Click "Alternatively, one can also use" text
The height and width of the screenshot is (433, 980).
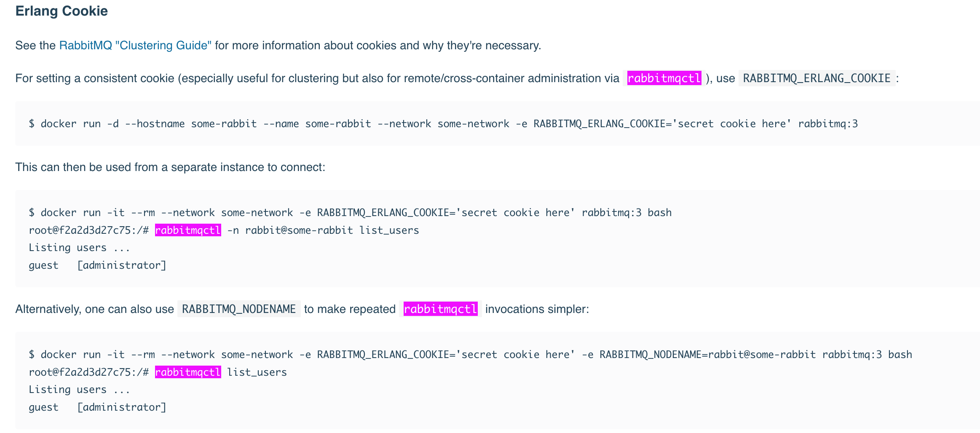point(94,309)
